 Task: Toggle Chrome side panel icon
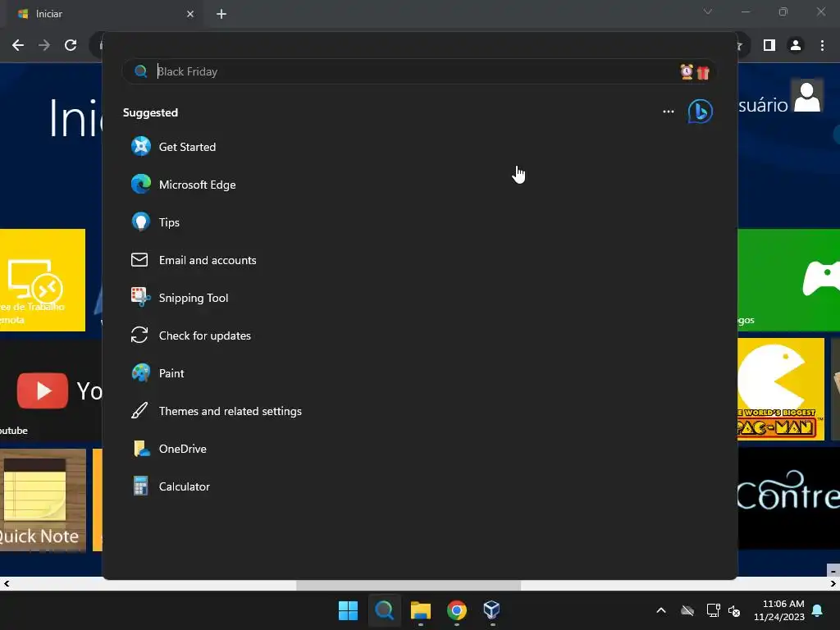(x=769, y=45)
